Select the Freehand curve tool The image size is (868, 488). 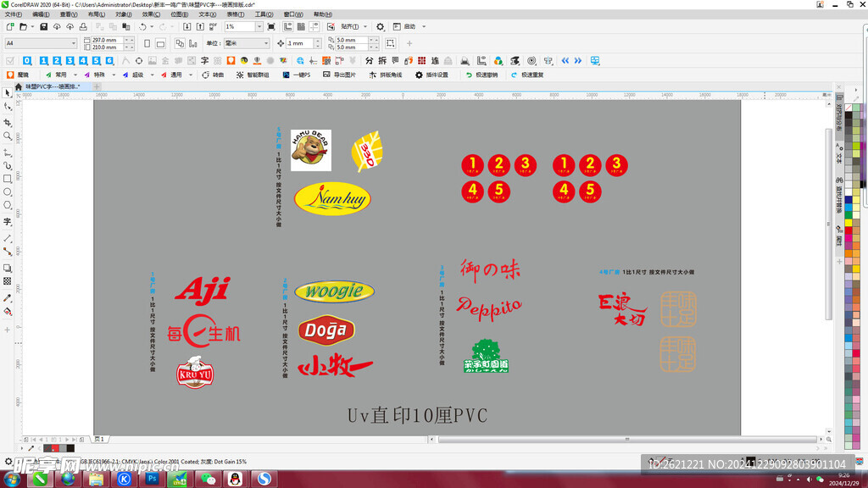coord(7,152)
